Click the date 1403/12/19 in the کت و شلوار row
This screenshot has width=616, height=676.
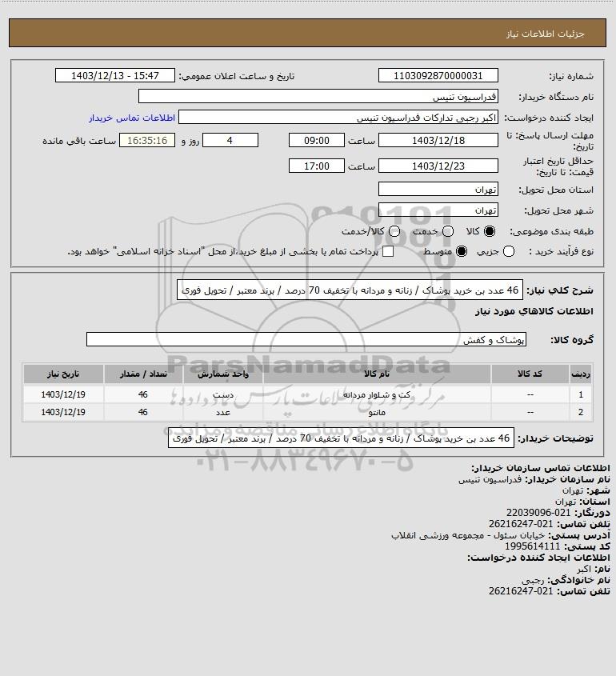click(x=63, y=394)
